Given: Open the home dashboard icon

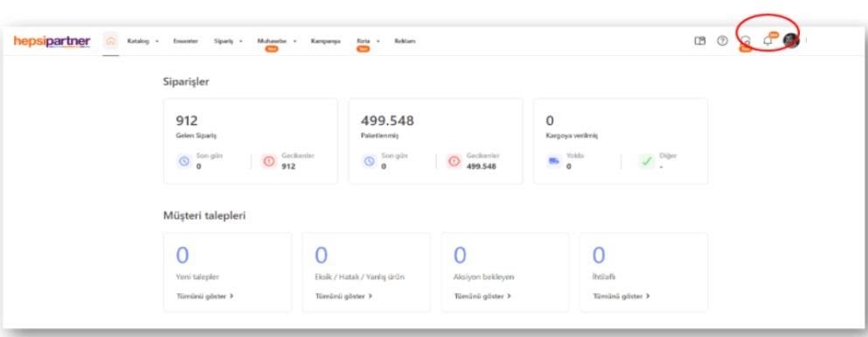Looking at the screenshot, I should 111,41.
